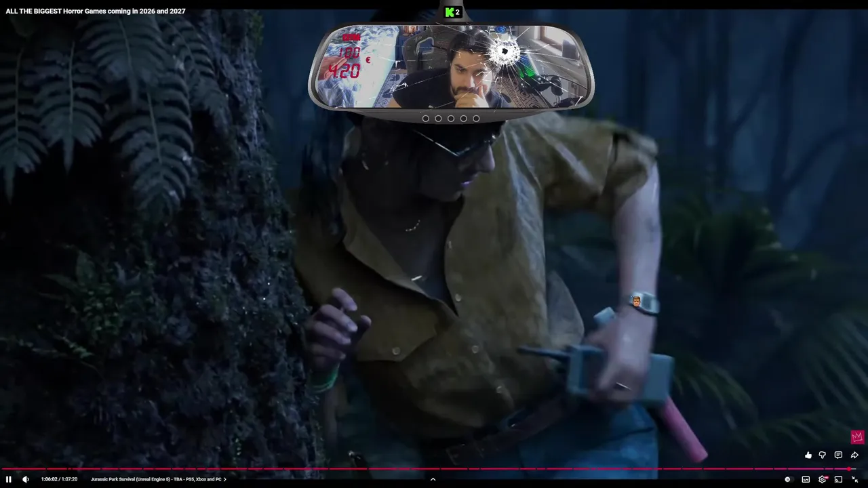This screenshot has width=868, height=488.
Task: Open video settings gear
Action: pyautogui.click(x=823, y=479)
